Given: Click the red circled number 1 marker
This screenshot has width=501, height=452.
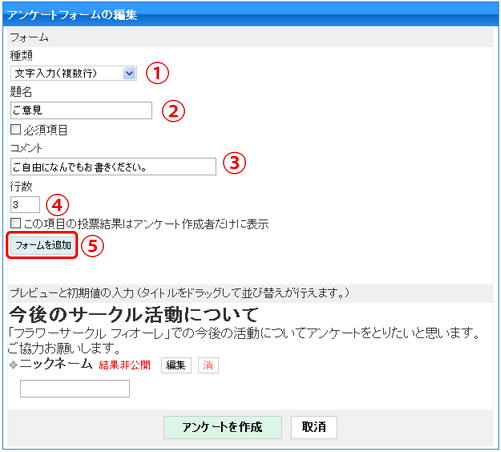Looking at the screenshot, I should tap(157, 73).
